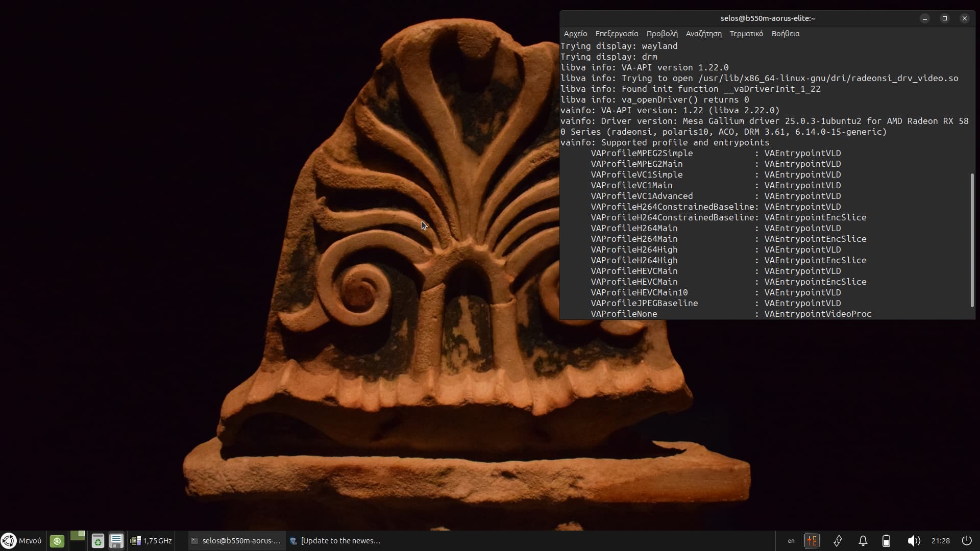Click the floppy-disk file manager panel icon
Viewport: 980px width, 551px height.
pos(116,541)
